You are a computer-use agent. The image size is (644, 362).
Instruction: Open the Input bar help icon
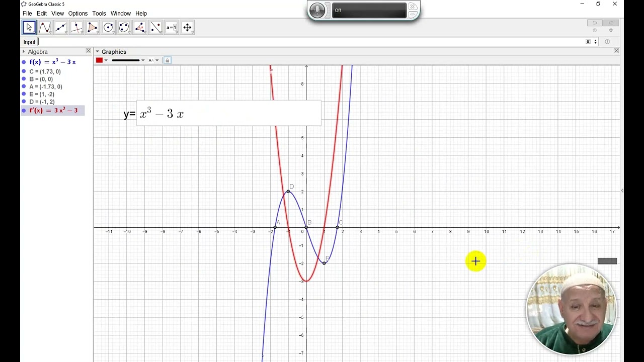point(607,42)
